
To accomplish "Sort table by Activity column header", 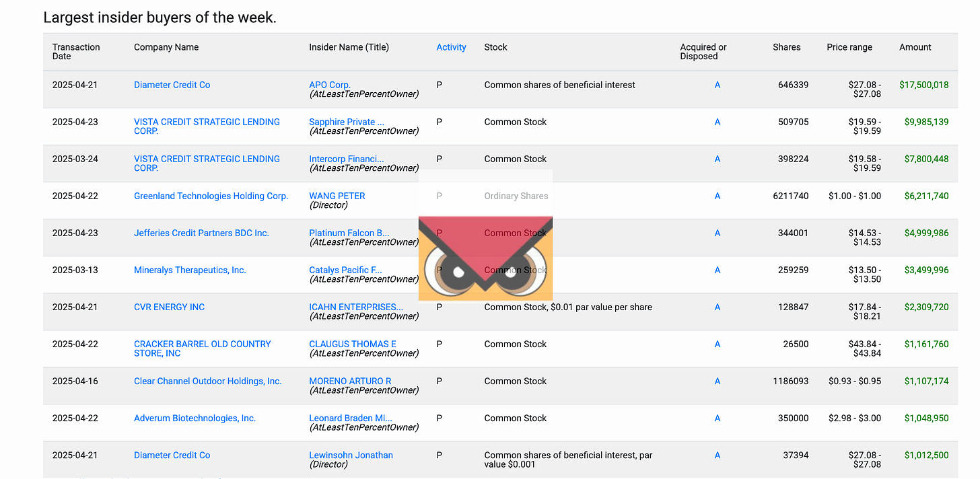I will point(451,47).
